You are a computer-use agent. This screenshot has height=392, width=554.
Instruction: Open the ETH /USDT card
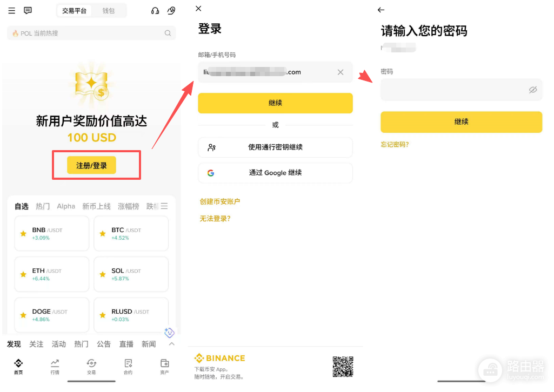pos(51,274)
